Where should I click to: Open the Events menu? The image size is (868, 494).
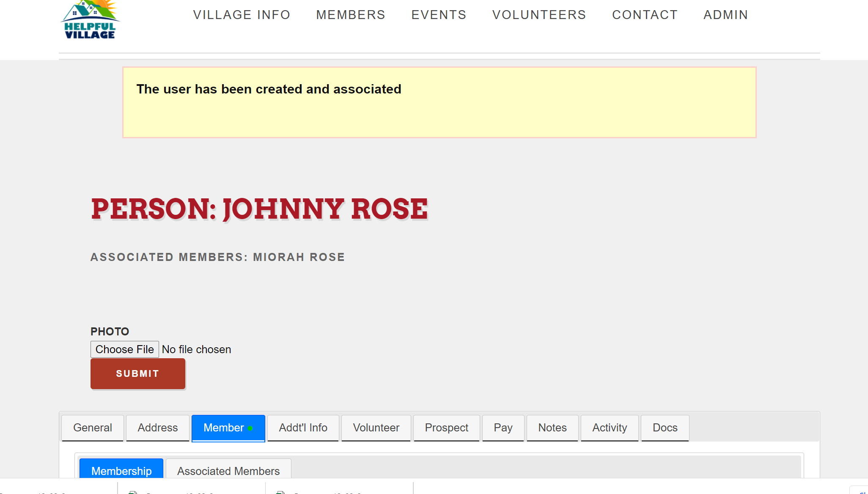click(x=439, y=15)
